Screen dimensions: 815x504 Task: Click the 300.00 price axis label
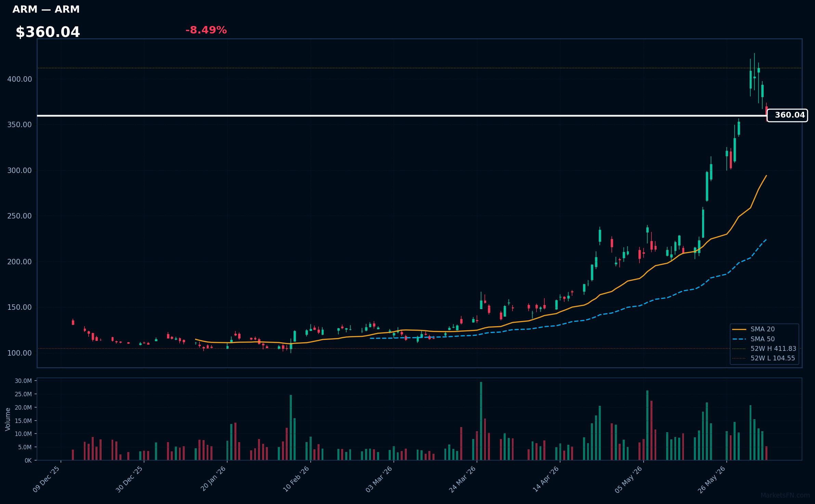pyautogui.click(x=20, y=171)
